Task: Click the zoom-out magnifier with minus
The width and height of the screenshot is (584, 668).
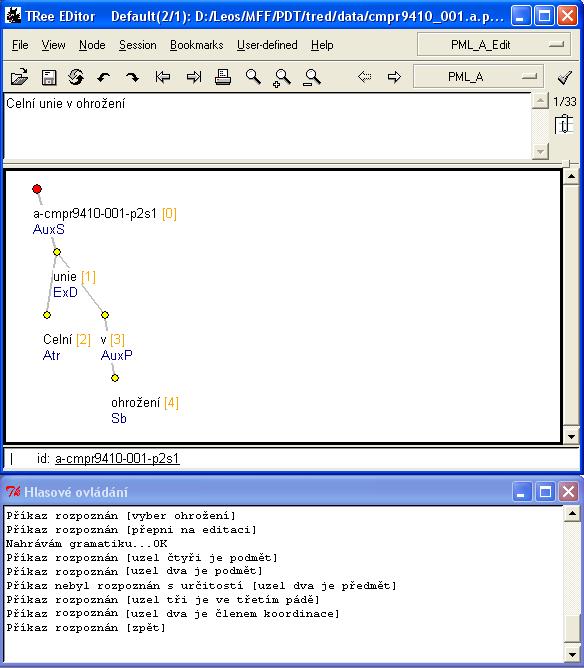Action: [x=312, y=78]
